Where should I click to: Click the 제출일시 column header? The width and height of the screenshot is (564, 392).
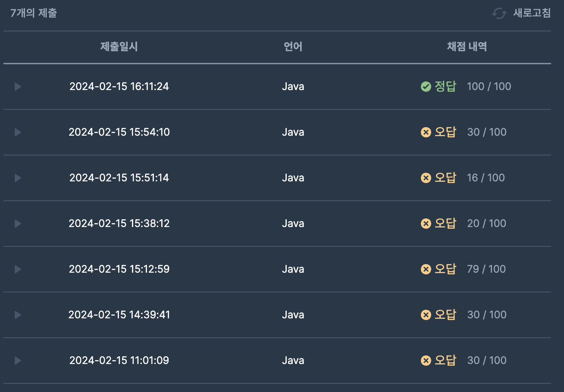point(119,47)
